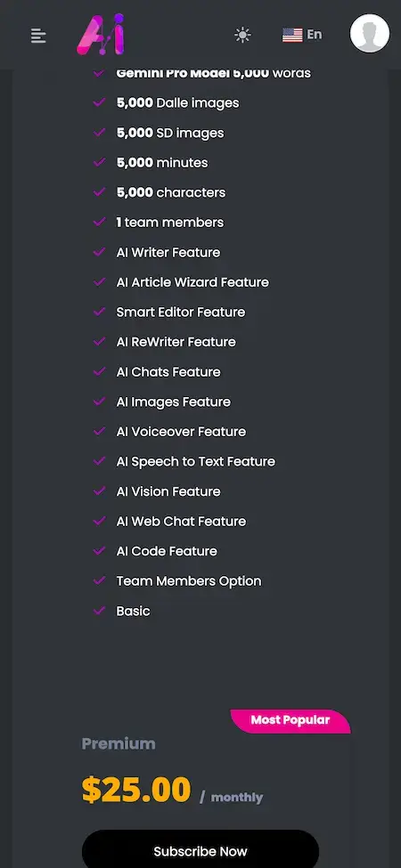Click checkmark beside AI Vision Feature
This screenshot has height=868, width=401.
click(x=100, y=491)
